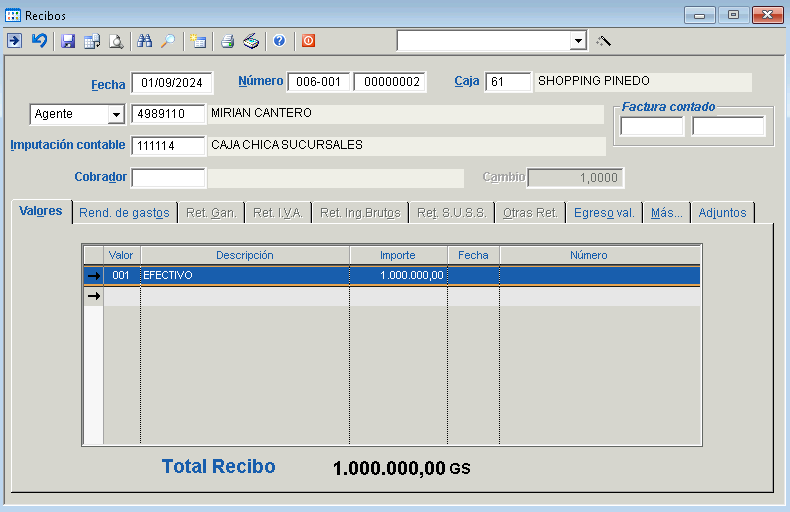The height and width of the screenshot is (512, 790).
Task: Click the binoculars find icon
Action: click(x=145, y=41)
